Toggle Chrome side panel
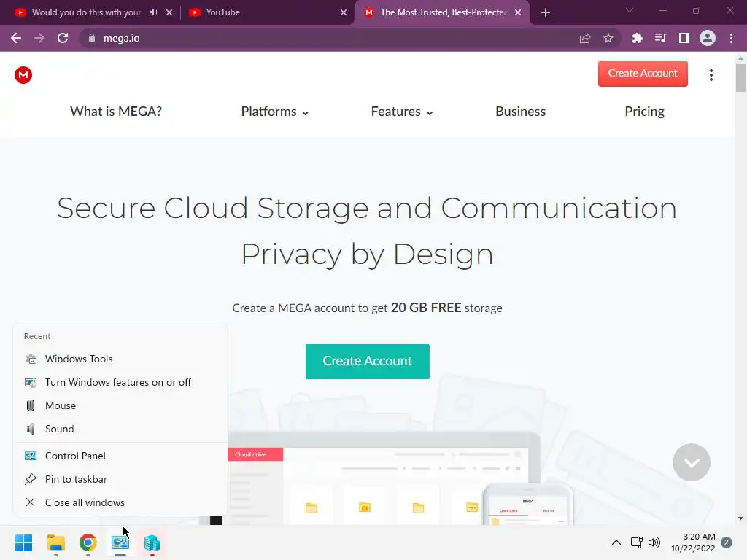 (684, 38)
